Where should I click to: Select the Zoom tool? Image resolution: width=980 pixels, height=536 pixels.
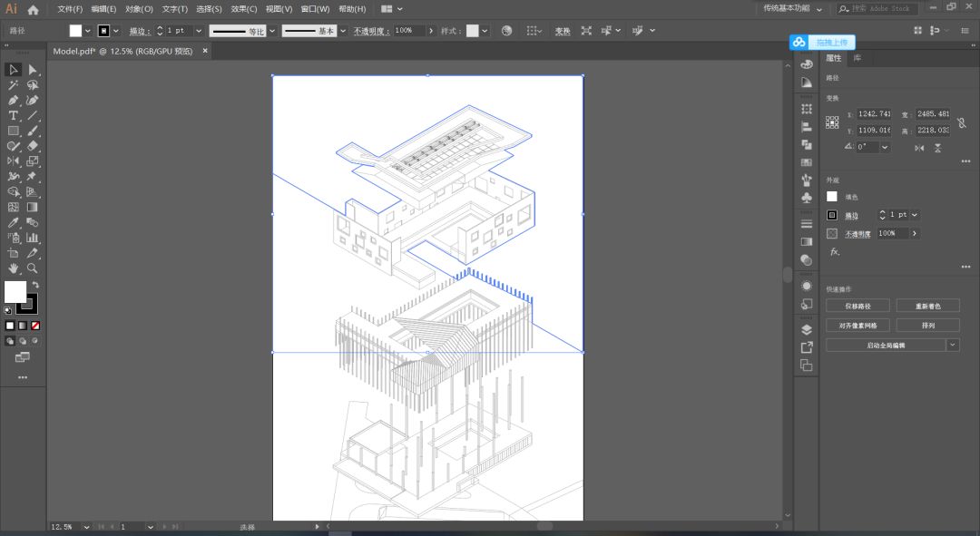(33, 268)
